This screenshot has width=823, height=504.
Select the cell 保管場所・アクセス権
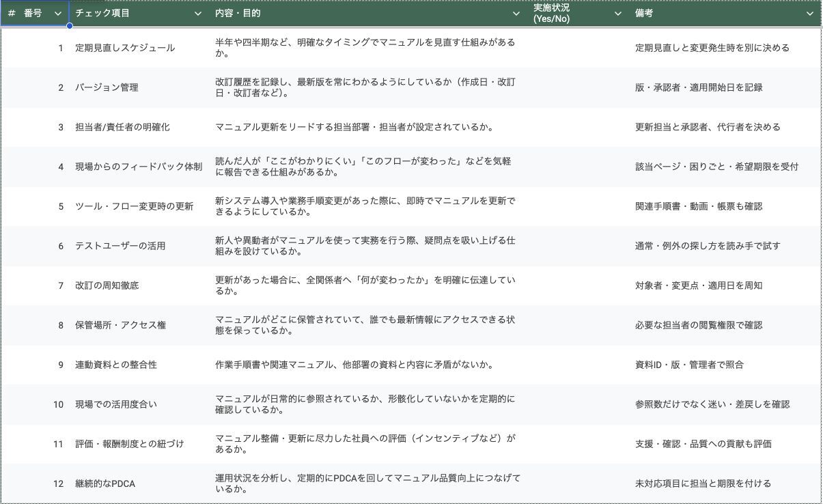pos(120,325)
